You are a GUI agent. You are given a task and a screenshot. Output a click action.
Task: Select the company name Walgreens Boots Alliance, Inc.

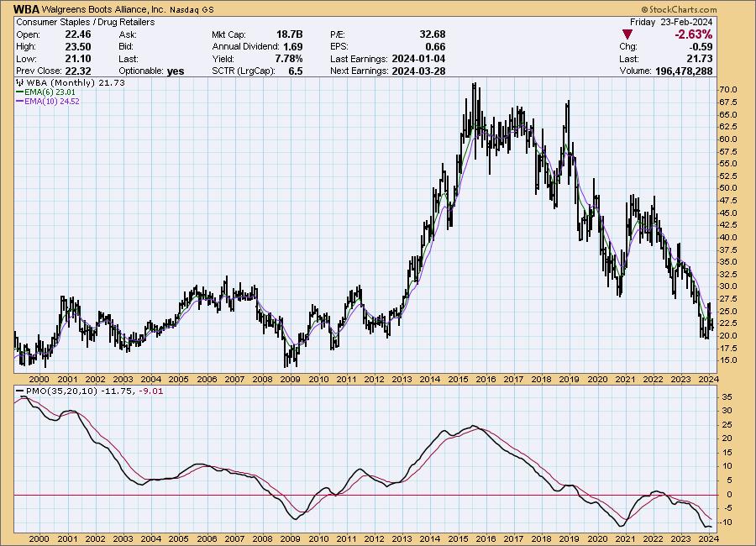coord(103,9)
